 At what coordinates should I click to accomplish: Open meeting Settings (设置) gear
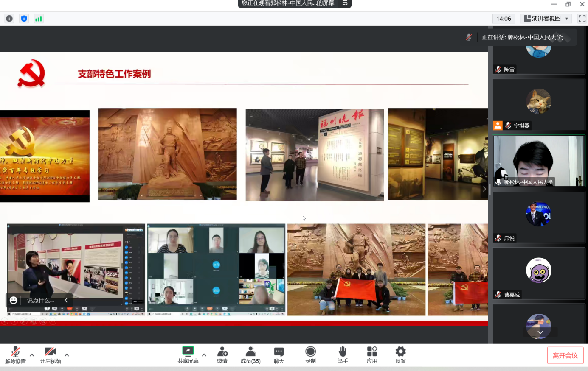point(400,355)
